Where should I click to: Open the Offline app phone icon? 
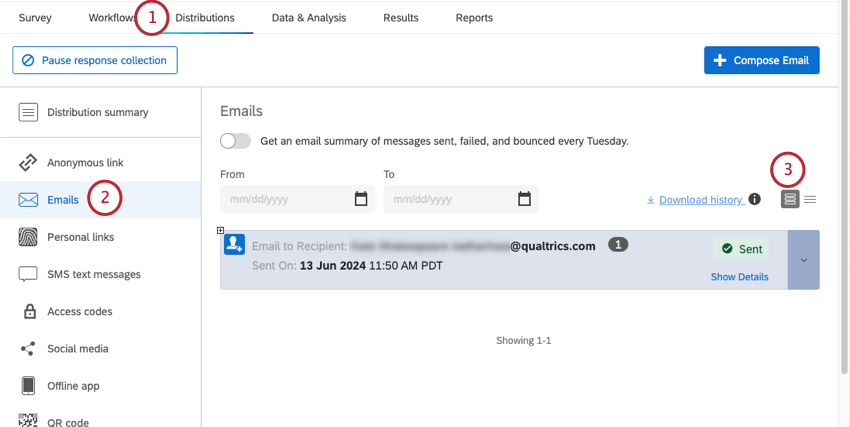pyautogui.click(x=29, y=385)
